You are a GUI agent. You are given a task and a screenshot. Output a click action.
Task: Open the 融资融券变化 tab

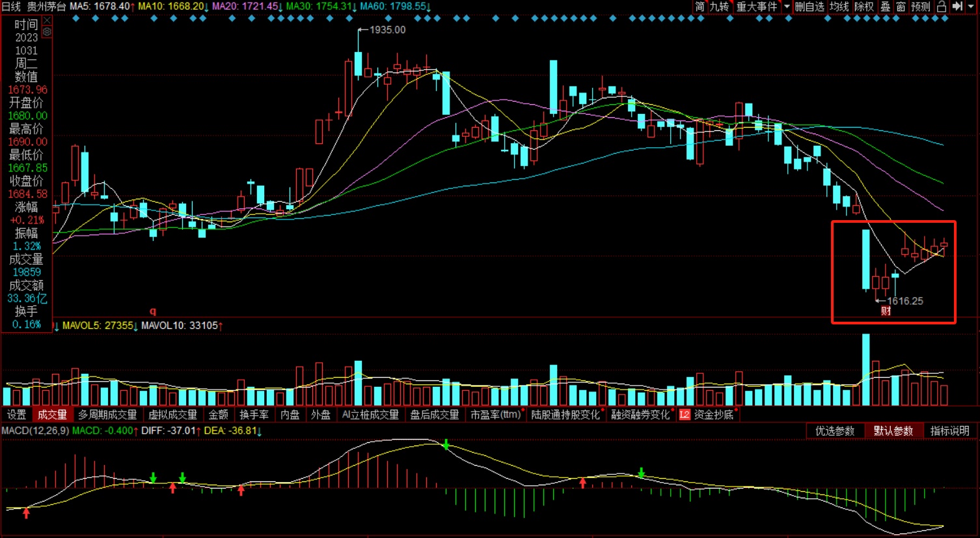pos(640,415)
